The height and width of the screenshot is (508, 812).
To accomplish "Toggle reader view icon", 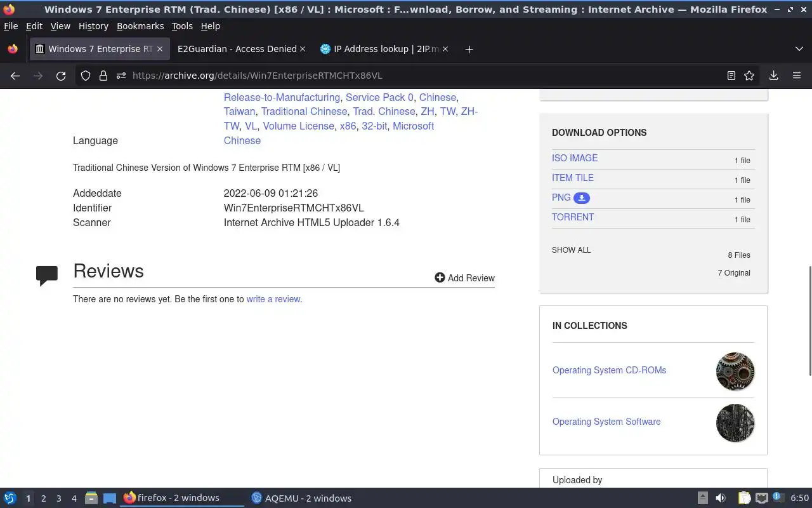I will pos(731,76).
